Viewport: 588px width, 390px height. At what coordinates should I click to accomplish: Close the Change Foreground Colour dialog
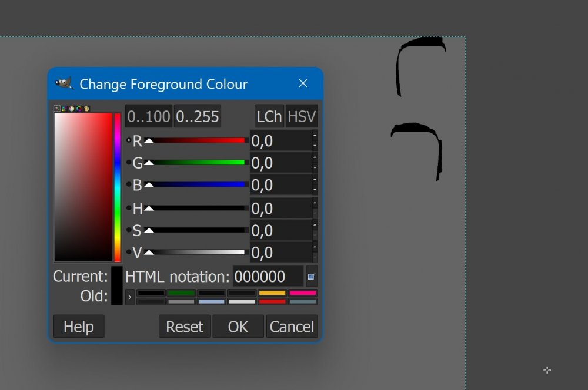click(303, 83)
